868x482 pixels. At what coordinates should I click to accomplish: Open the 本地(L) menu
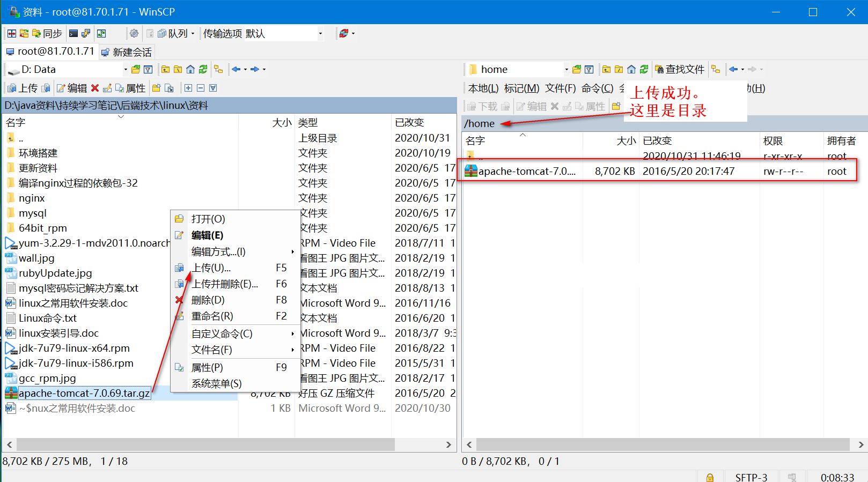483,88
